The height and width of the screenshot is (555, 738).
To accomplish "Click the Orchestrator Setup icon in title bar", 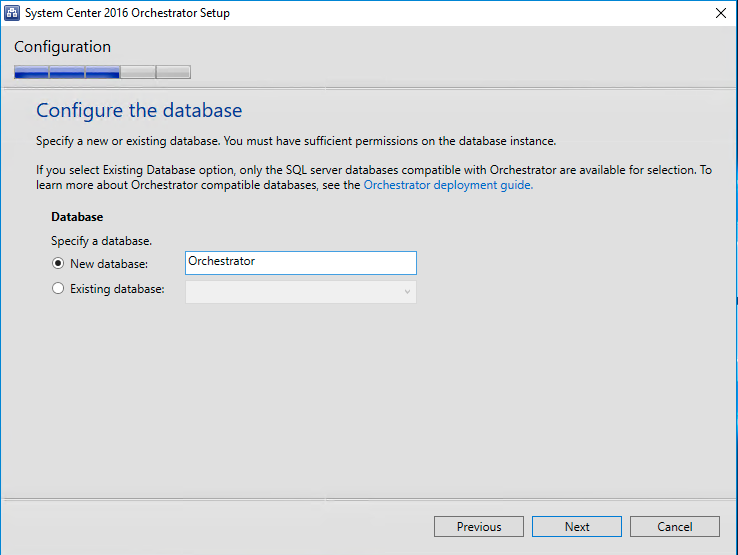I will [13, 13].
